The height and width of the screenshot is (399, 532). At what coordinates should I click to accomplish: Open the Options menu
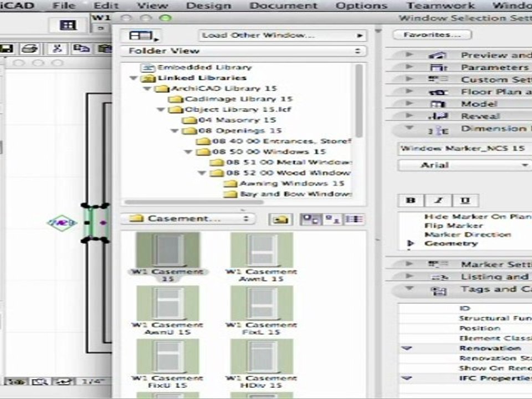[x=361, y=6]
